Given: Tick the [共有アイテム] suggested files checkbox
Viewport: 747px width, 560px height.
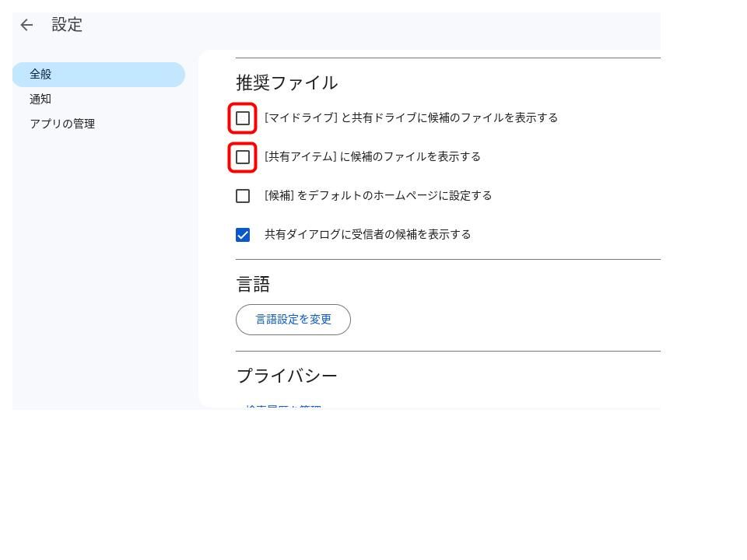Looking at the screenshot, I should 243,157.
